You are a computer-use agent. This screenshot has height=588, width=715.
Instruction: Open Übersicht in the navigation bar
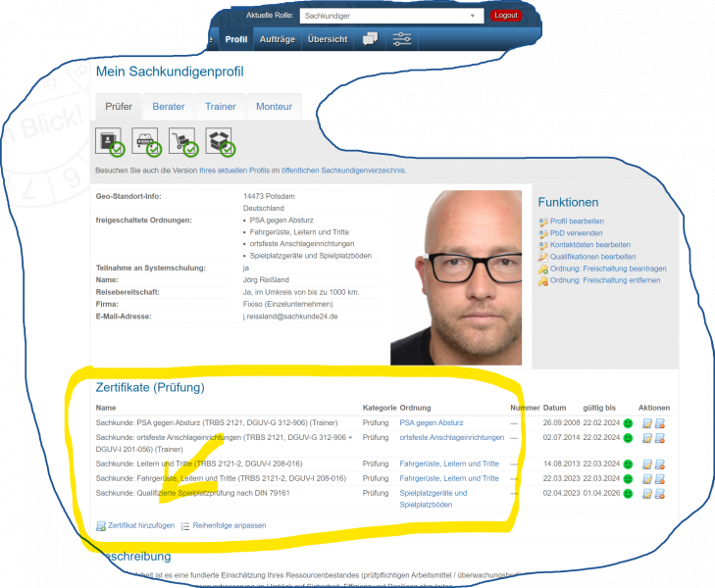pyautogui.click(x=327, y=39)
